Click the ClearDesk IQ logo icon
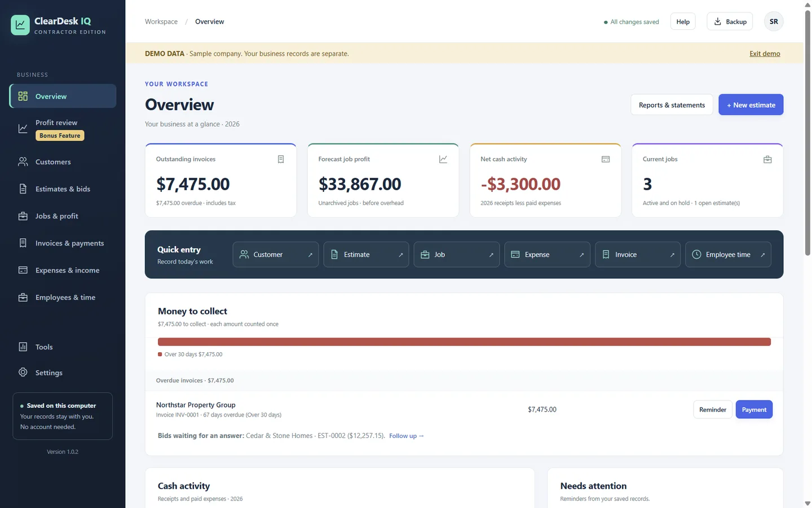The width and height of the screenshot is (812, 508). (20, 25)
